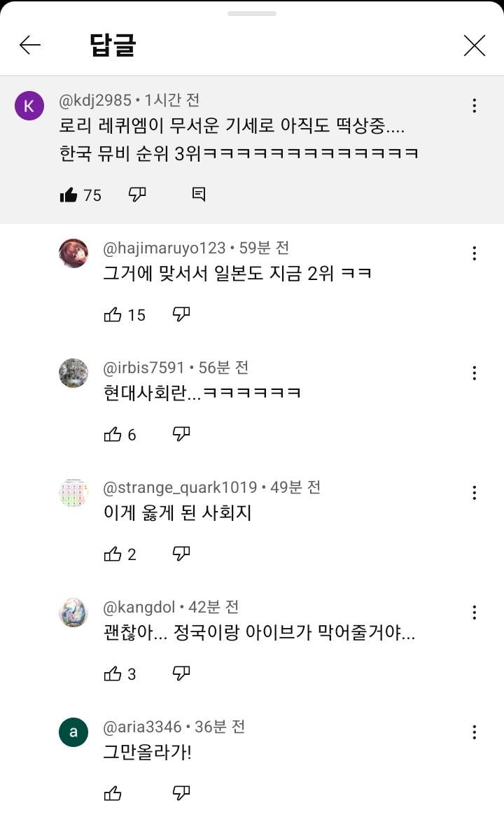This screenshot has height=817, width=504.
Task: Open more options for @strange_quark1019's reply
Action: tap(475, 492)
